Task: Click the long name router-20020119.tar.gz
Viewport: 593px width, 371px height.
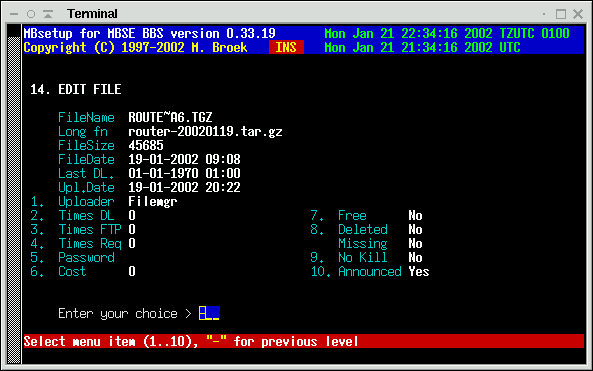Action: [x=205, y=132]
